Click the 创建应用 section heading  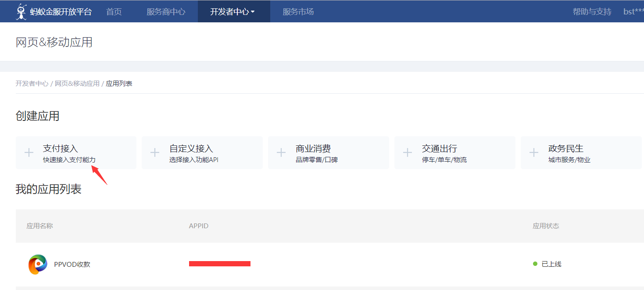pyautogui.click(x=37, y=116)
